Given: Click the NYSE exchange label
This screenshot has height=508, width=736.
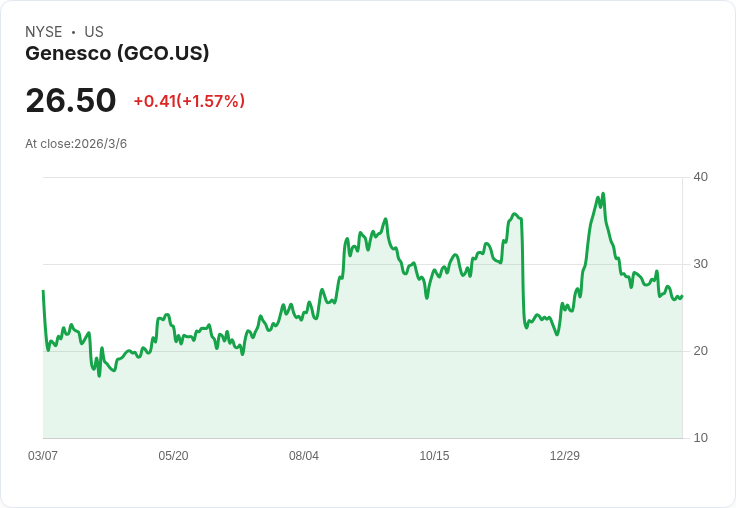Looking at the screenshot, I should point(43,32).
